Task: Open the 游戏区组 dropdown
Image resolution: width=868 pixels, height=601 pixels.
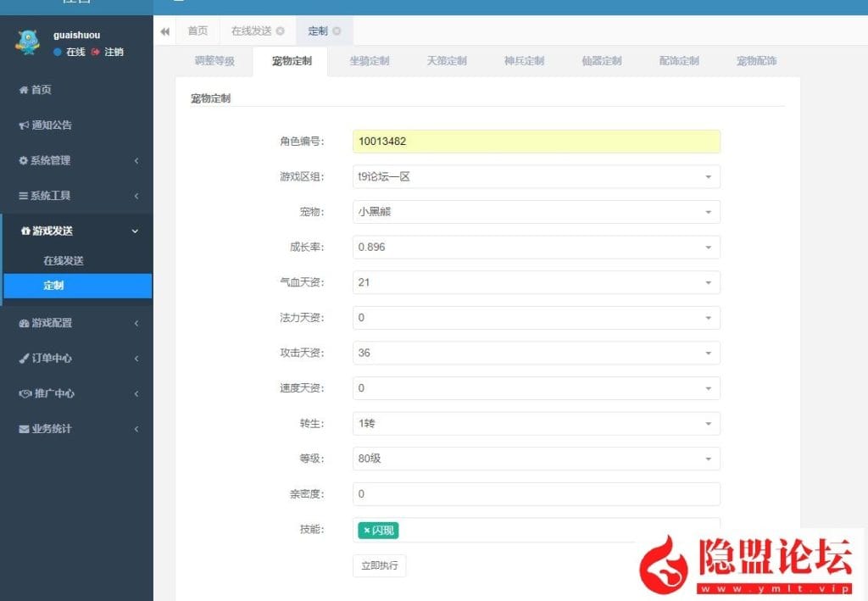Action: [x=536, y=177]
